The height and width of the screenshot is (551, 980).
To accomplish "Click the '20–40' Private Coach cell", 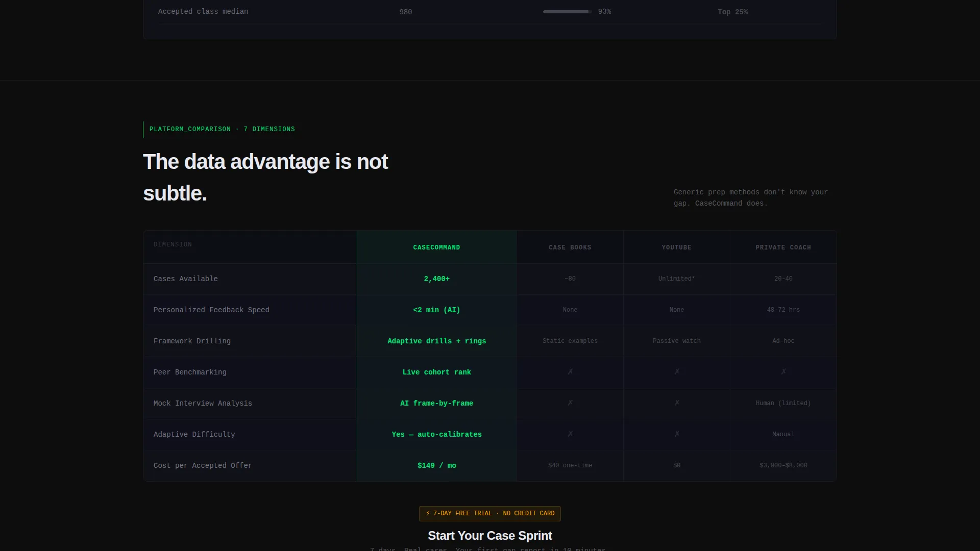I will click(x=783, y=279).
